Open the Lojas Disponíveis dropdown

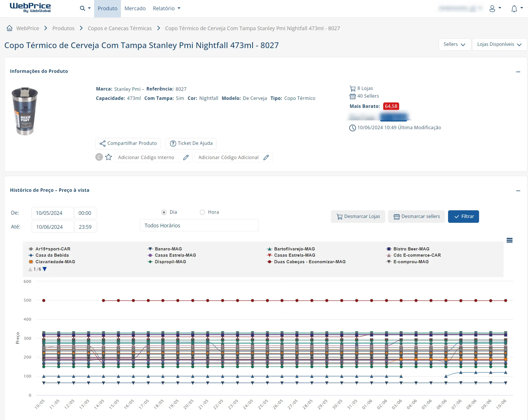coord(500,44)
